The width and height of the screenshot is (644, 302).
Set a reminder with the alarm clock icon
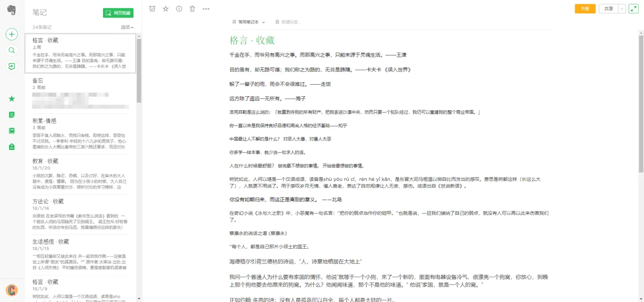(152, 9)
